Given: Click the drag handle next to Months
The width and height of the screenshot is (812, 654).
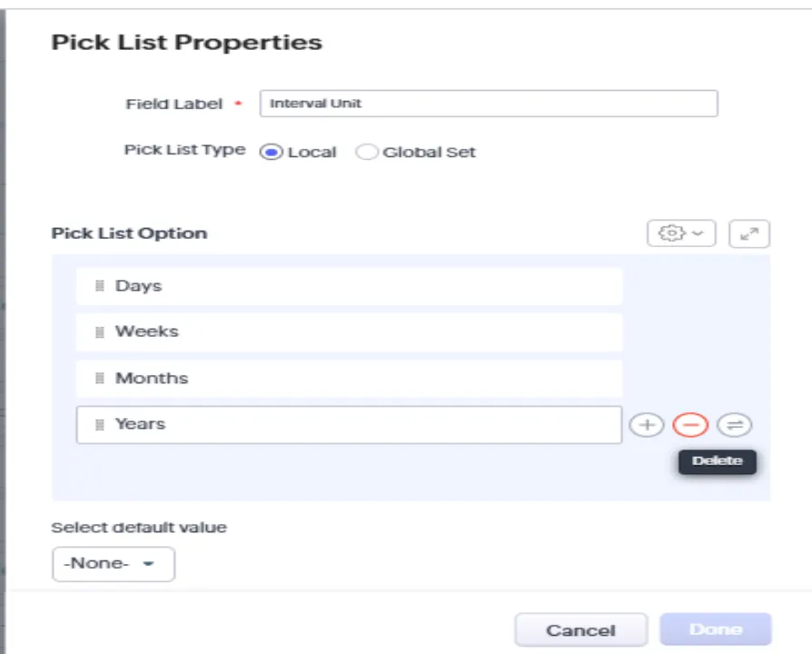Looking at the screenshot, I should (99, 378).
